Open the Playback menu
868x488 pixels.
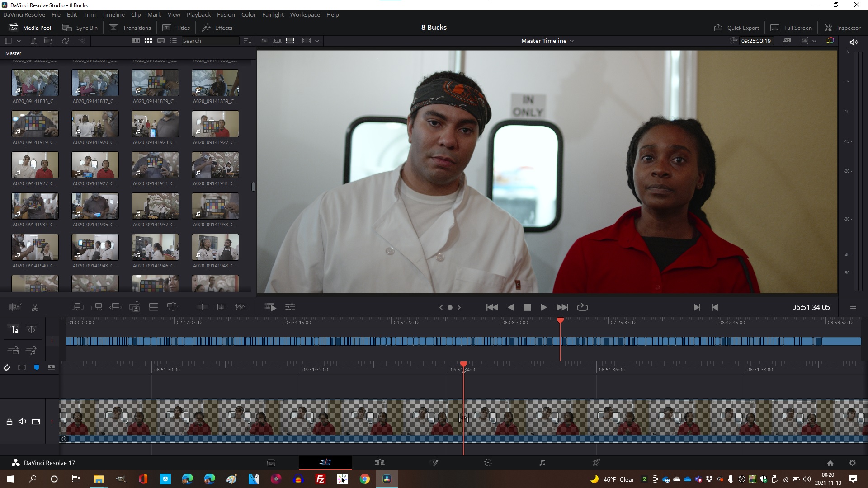click(x=198, y=14)
